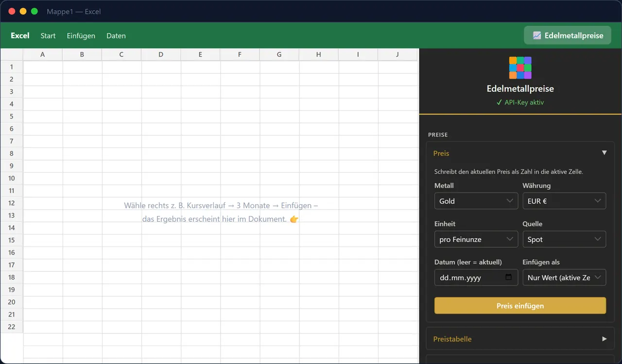Select row 22 header
622x364 pixels.
12,327
